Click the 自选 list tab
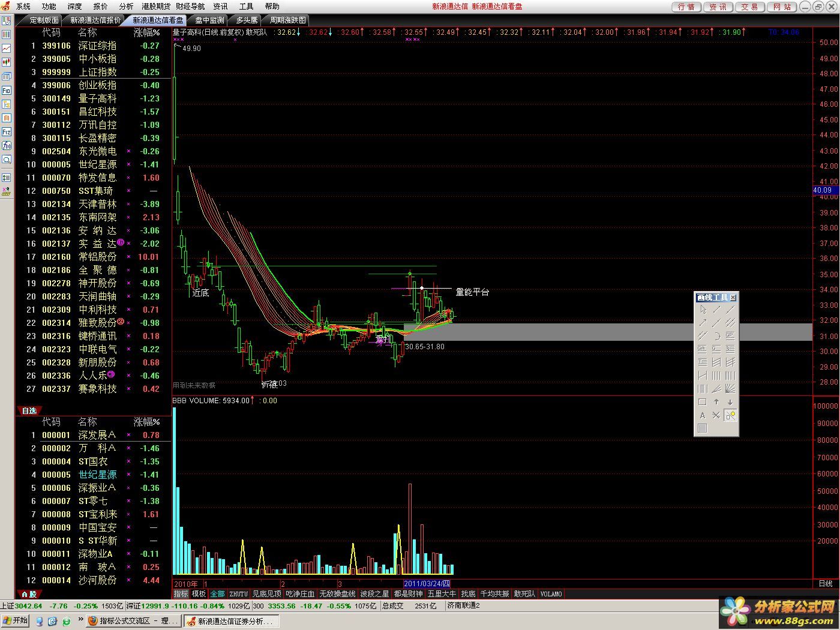Image resolution: width=840 pixels, height=630 pixels. [x=29, y=410]
